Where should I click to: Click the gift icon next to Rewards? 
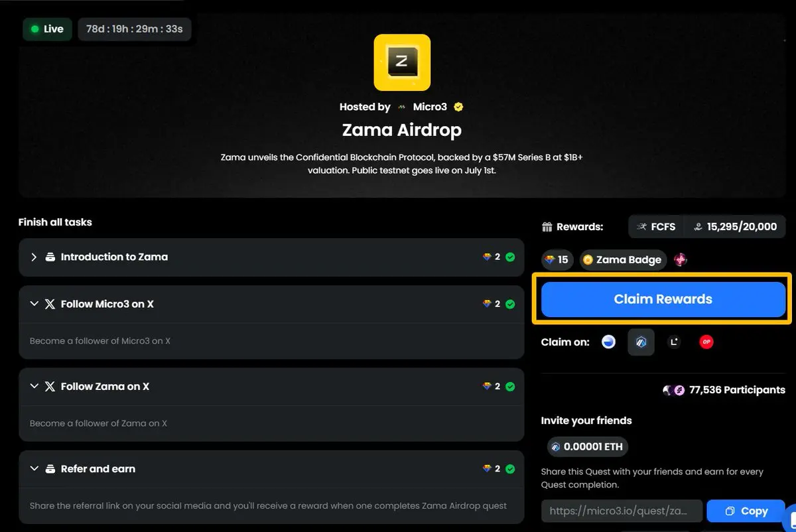pyautogui.click(x=547, y=227)
